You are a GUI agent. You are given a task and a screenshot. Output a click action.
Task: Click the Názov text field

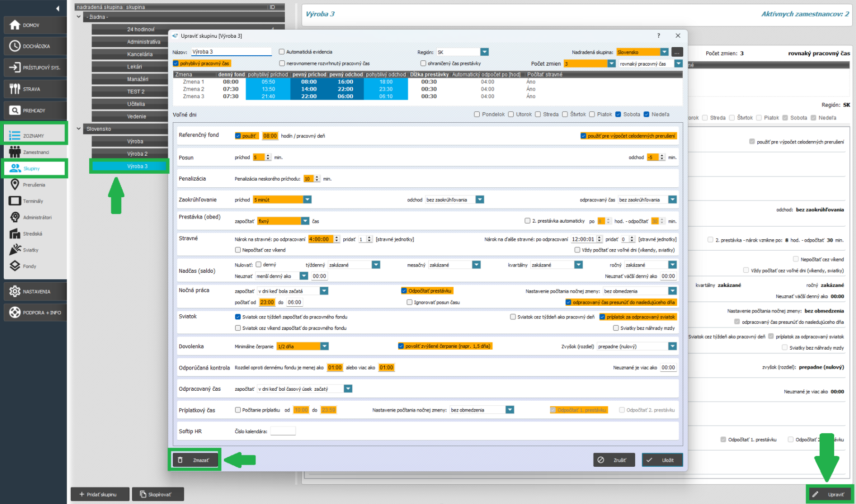tap(230, 52)
